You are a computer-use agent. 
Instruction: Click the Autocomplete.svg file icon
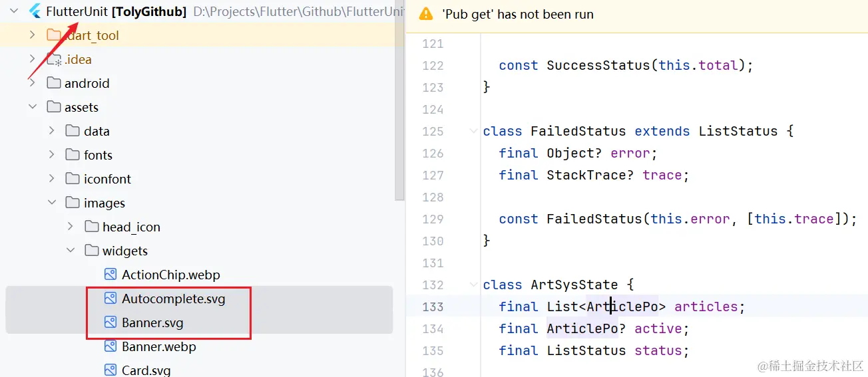click(110, 299)
